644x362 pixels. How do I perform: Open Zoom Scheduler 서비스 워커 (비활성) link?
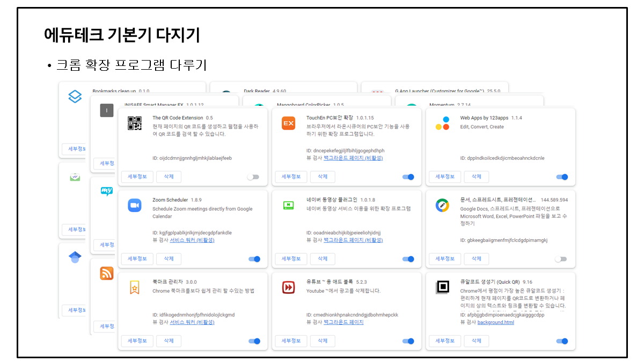(192, 240)
